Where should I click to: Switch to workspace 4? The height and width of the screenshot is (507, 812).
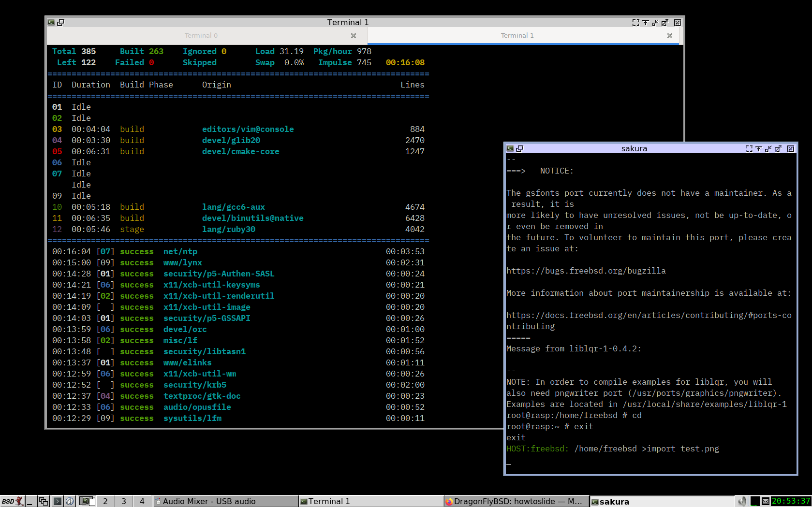[142, 501]
